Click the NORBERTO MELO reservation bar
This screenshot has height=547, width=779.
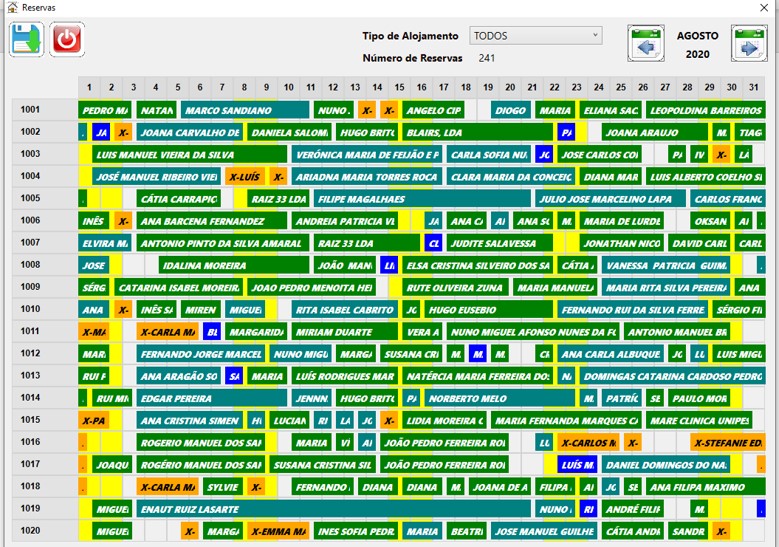[x=499, y=398]
